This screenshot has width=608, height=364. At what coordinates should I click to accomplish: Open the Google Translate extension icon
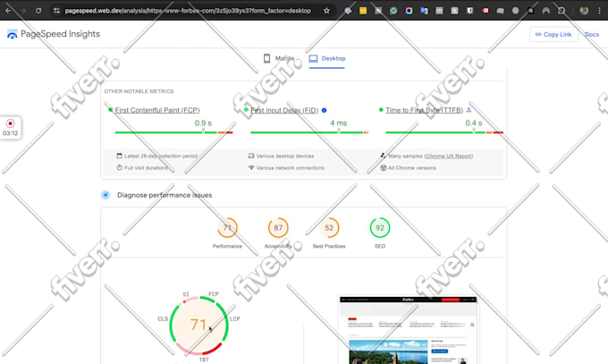click(424, 11)
